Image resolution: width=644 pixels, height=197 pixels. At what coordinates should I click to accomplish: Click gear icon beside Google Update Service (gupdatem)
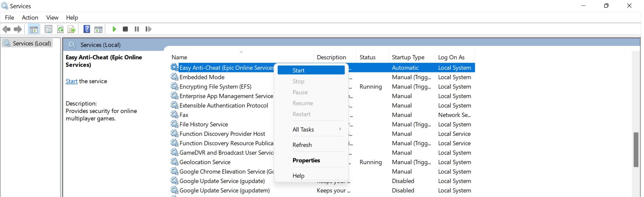point(174,190)
